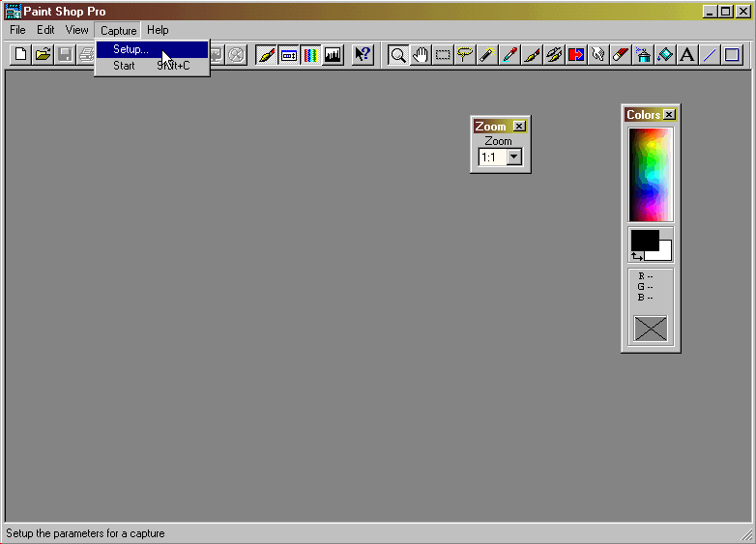Select the Zoom magnifier tool
Screen dimensions: 756x544
pos(398,55)
